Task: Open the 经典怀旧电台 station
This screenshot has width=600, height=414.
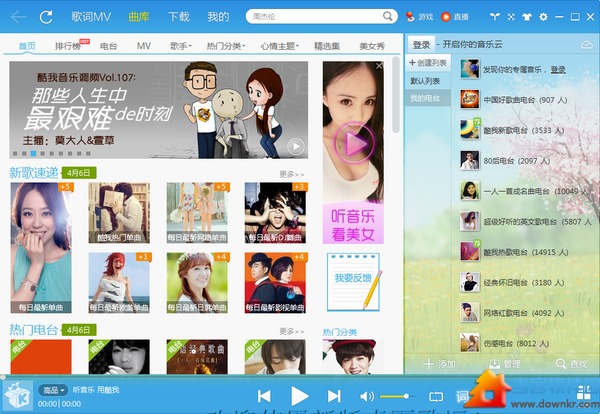Action: [512, 282]
